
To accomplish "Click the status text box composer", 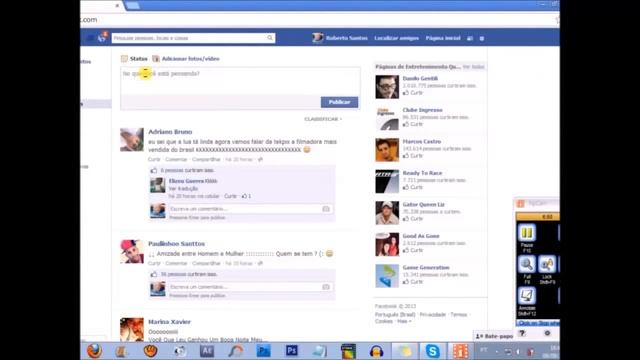I will (x=240, y=81).
